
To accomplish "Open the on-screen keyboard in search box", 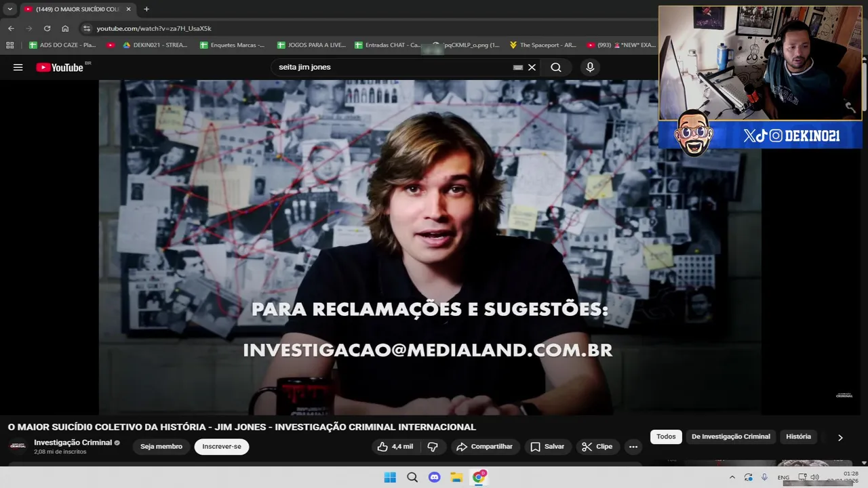I will (518, 67).
